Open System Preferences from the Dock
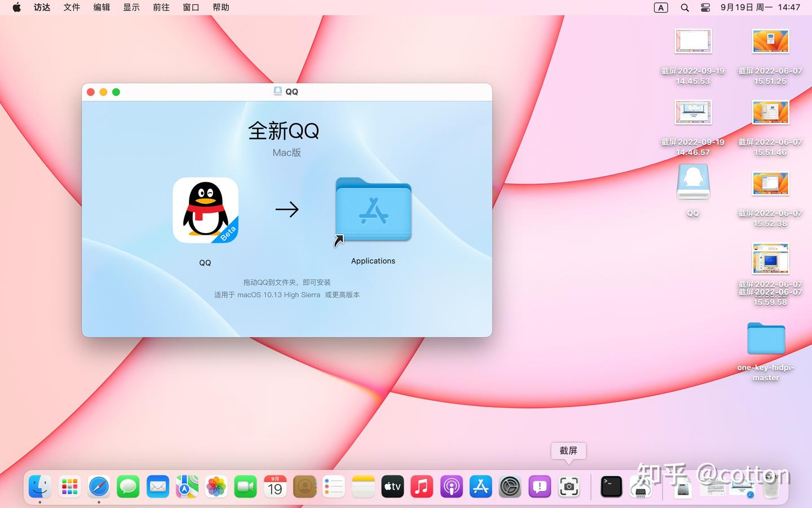Image resolution: width=812 pixels, height=508 pixels. [x=510, y=486]
